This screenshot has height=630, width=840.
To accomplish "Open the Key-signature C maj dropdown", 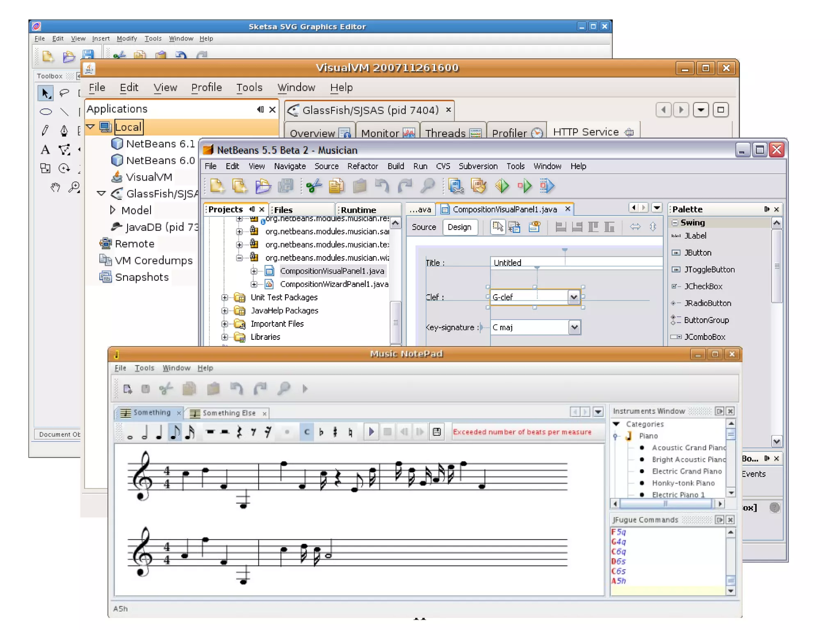I will [575, 327].
